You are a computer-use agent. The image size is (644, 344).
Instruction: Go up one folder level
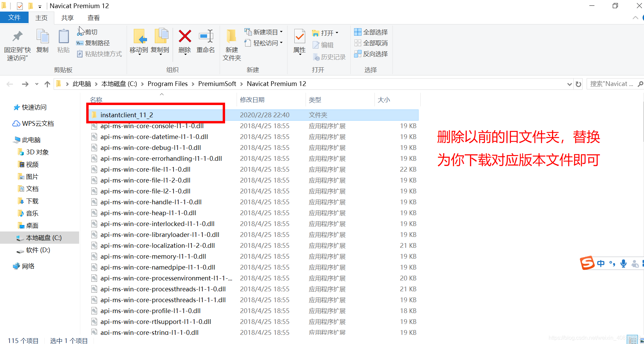click(x=47, y=84)
